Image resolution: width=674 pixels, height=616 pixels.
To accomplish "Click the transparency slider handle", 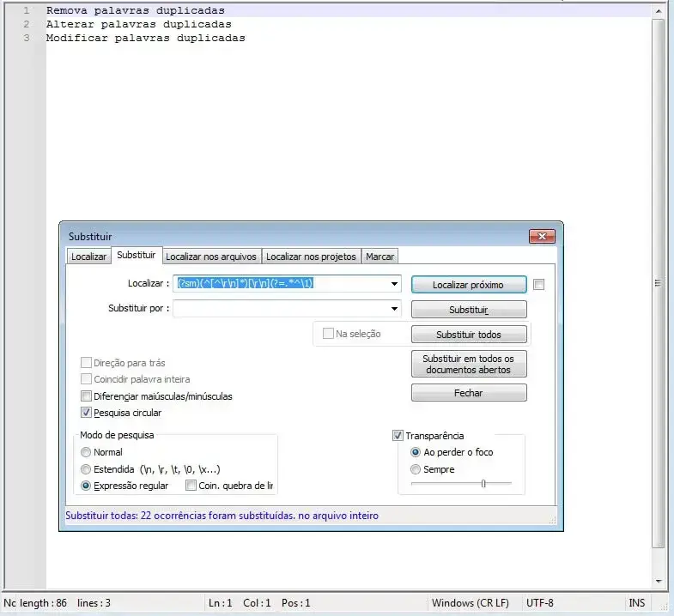I will (483, 484).
